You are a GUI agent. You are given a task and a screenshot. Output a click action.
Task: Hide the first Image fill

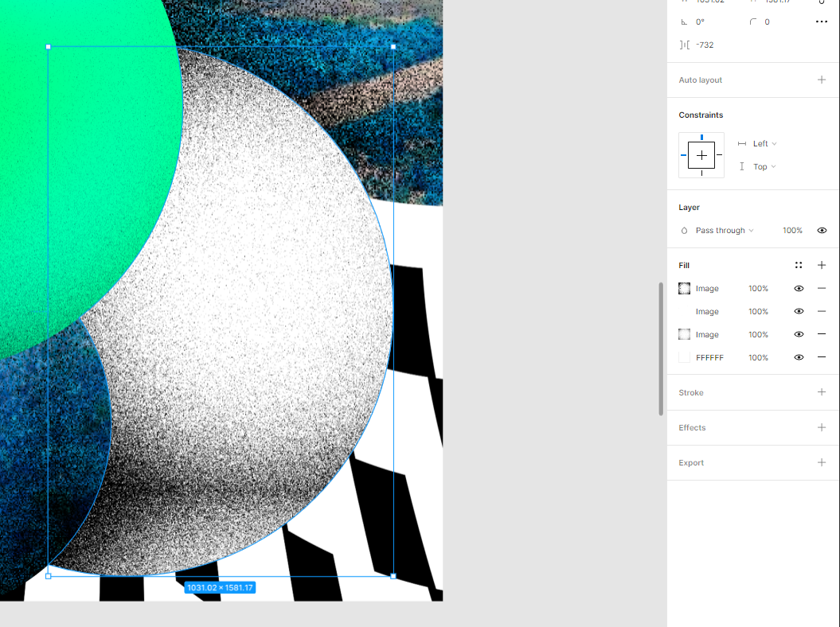799,289
